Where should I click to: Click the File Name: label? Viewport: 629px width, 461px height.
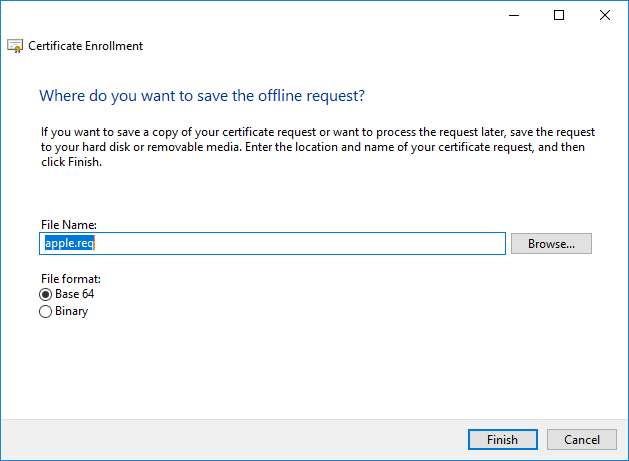(69, 225)
